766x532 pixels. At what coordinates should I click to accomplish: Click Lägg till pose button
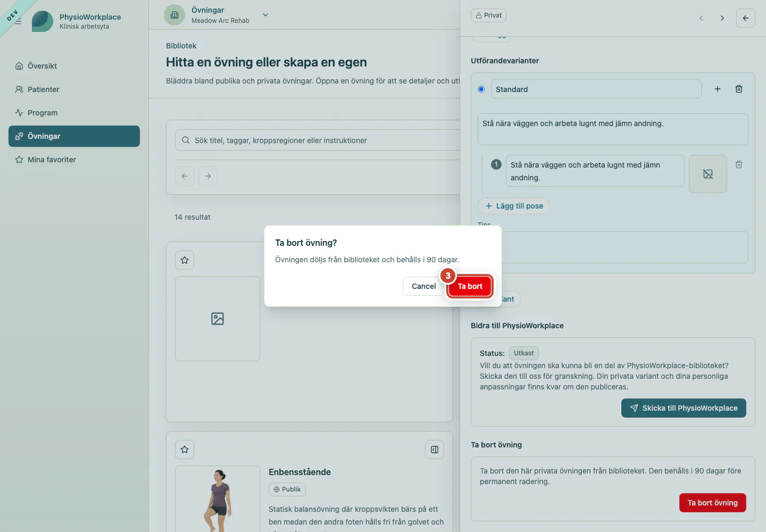tap(514, 206)
